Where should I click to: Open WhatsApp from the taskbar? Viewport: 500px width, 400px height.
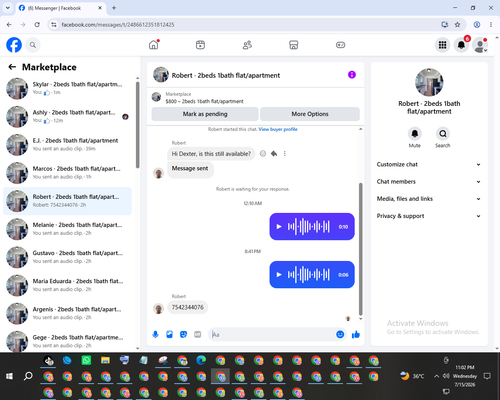point(86,360)
